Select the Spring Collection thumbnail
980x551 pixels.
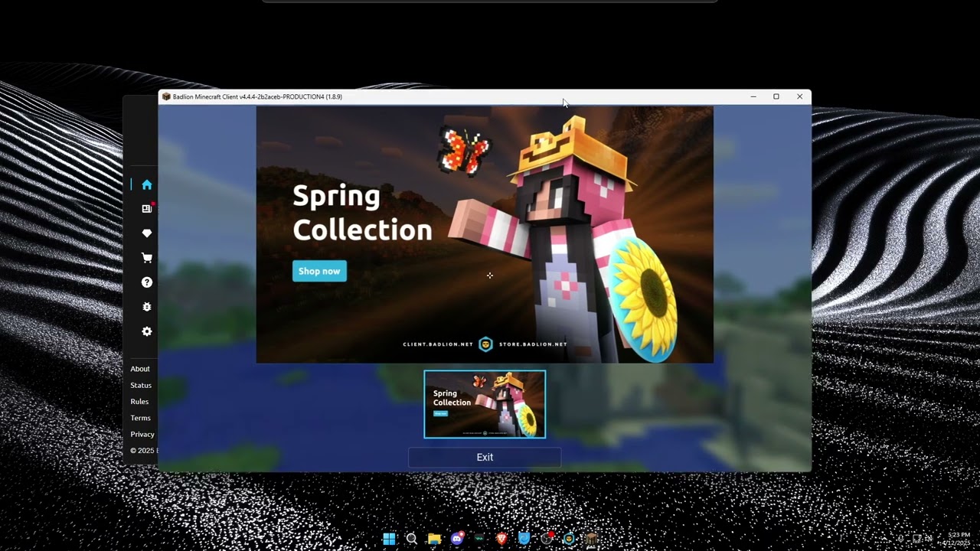point(485,404)
